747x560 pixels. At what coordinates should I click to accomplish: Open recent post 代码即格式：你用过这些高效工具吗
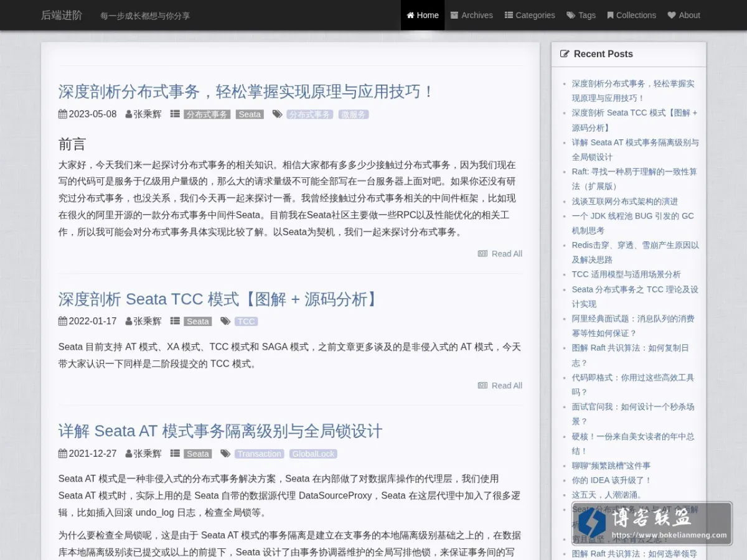click(x=633, y=385)
